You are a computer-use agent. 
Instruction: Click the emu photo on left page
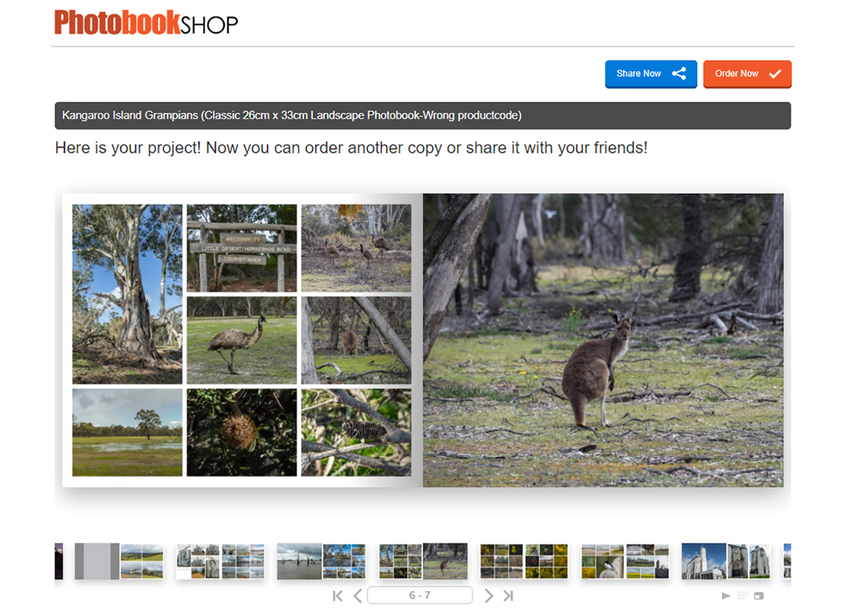[x=242, y=340]
